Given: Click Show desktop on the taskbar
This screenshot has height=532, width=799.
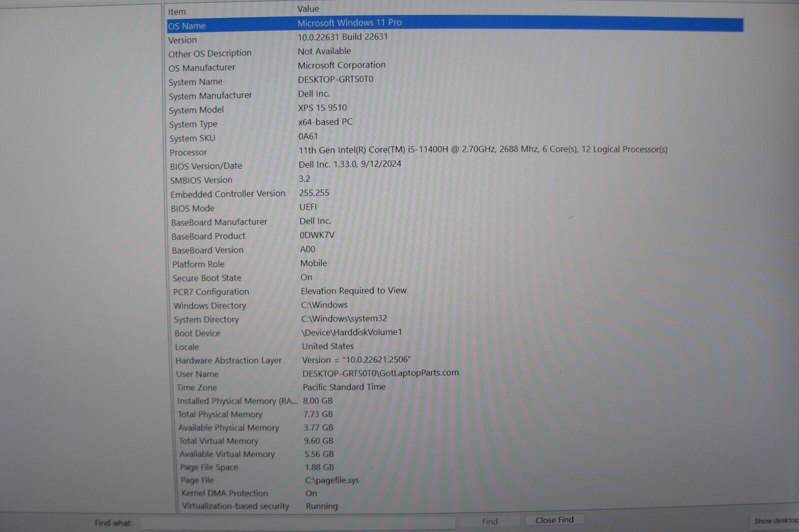Looking at the screenshot, I should (x=774, y=521).
